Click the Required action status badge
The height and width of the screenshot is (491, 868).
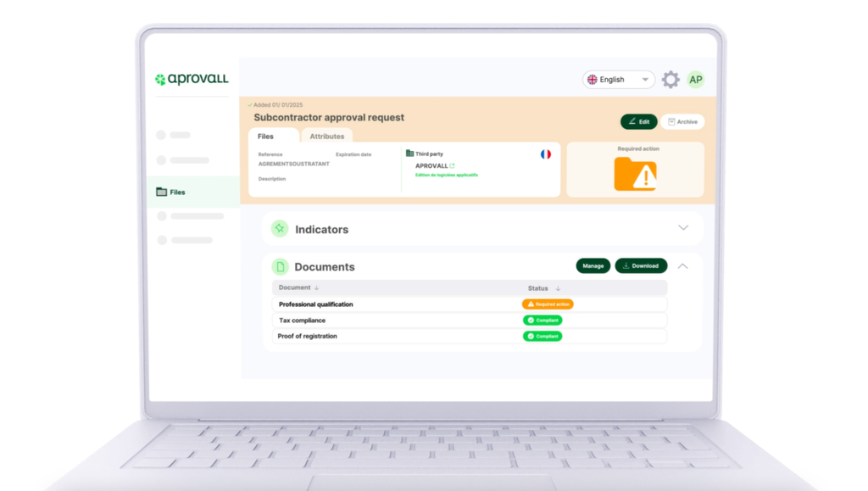548,304
